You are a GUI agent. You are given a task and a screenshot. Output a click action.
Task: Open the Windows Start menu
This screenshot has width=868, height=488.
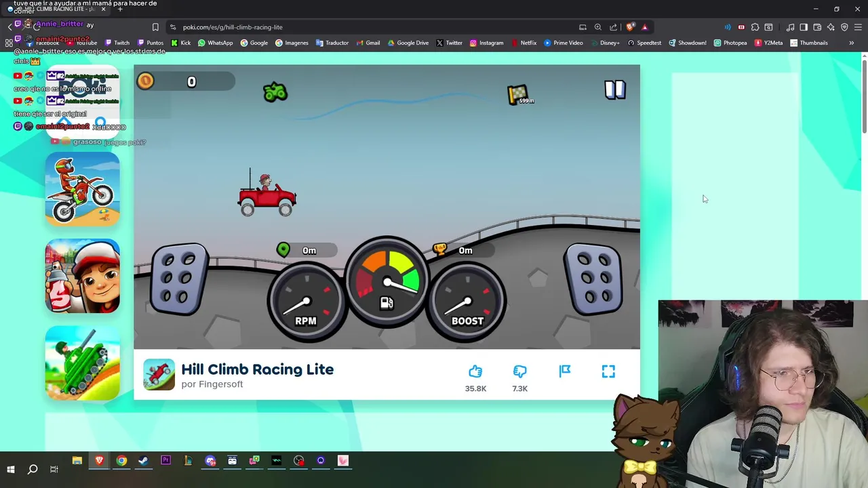11,469
